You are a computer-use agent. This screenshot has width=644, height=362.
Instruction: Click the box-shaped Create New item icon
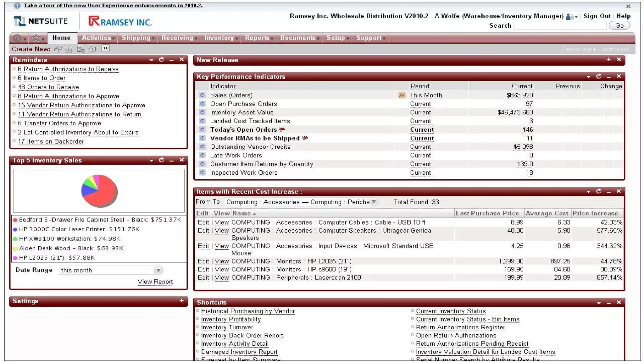[x=92, y=49]
